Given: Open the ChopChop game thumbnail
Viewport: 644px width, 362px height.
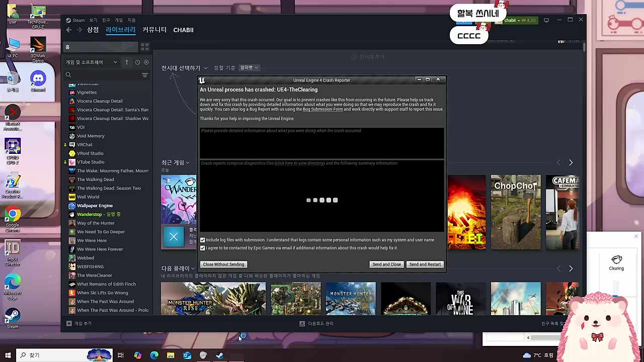Looking at the screenshot, I should click(x=516, y=212).
